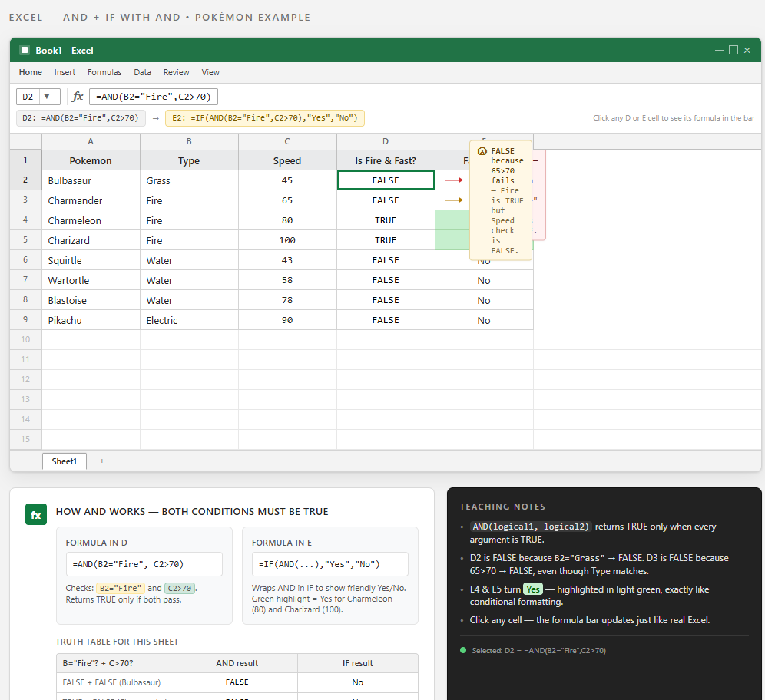Viewport: 765px width, 700px height.
Task: Click the FALSE tooltip note icon
Action: 482,151
